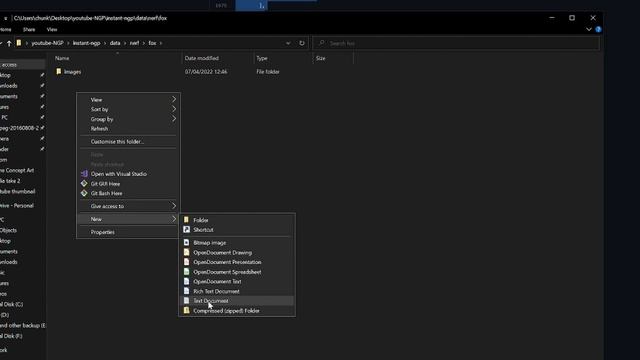Click the folder icon in the address bar
The image size is (640, 360).
19,43
